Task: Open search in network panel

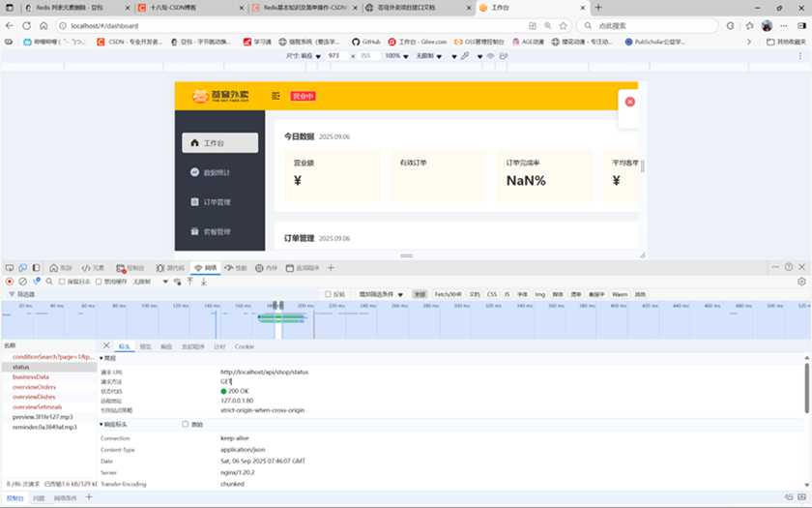Action: click(x=49, y=282)
